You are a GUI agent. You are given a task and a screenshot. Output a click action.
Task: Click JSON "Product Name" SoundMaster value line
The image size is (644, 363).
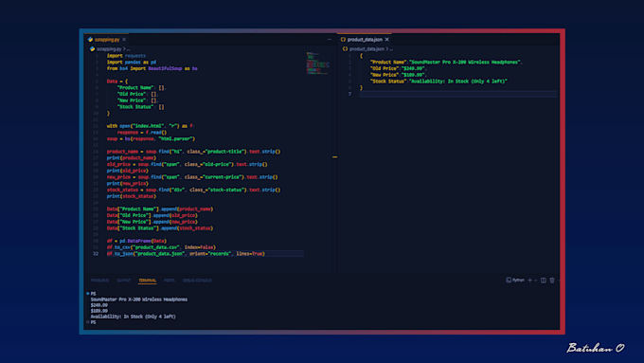446,62
